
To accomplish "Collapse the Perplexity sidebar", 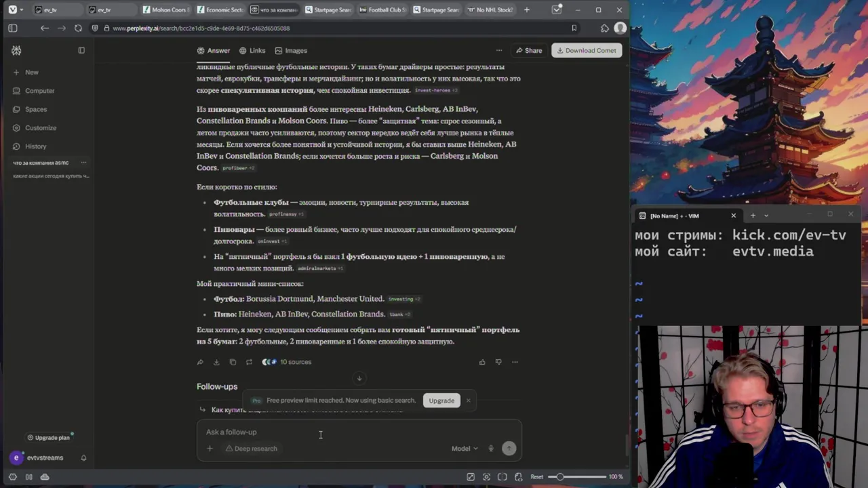I will (81, 50).
